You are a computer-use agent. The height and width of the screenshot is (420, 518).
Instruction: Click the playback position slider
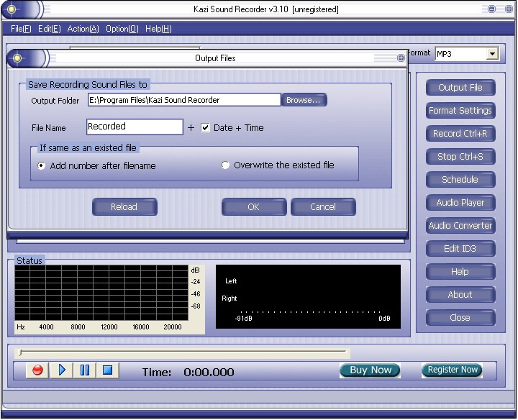(x=183, y=352)
